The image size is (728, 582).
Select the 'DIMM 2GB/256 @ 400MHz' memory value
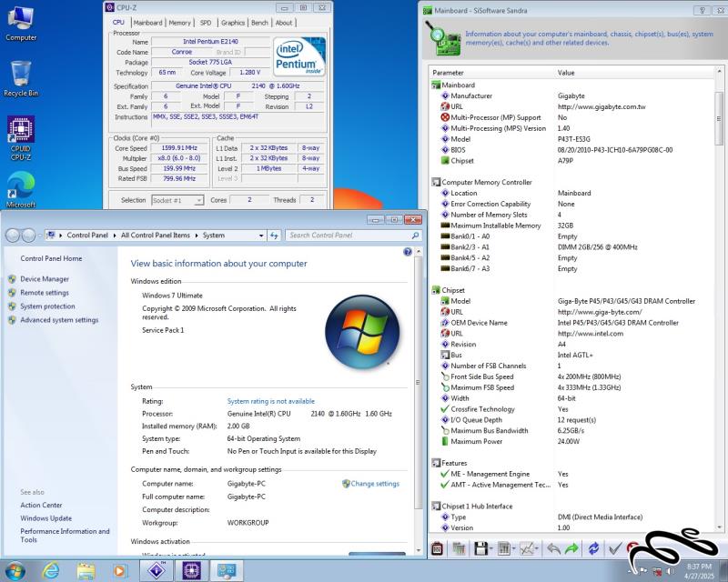(598, 247)
